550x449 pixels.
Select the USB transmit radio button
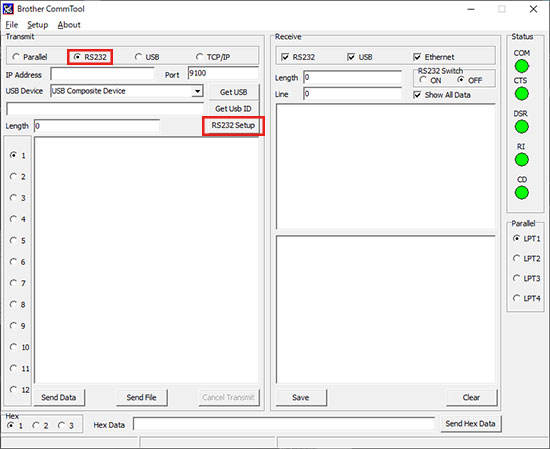pyautogui.click(x=139, y=57)
